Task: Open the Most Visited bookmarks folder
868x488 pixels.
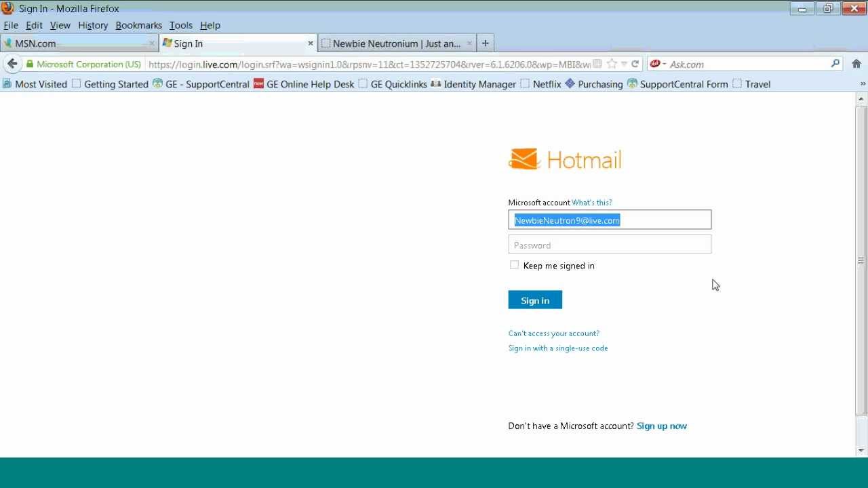Action: 35,84
